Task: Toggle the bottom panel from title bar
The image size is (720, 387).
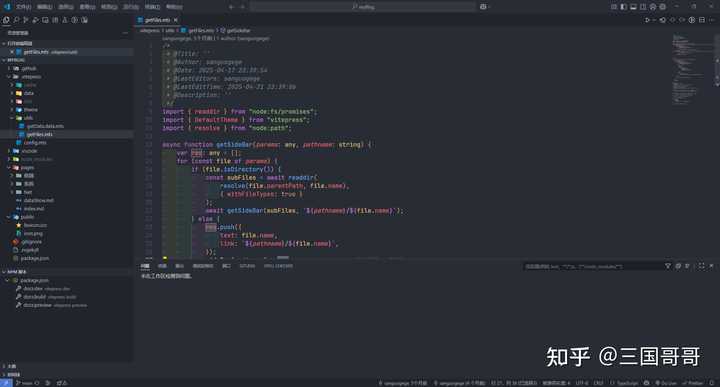Action: pyautogui.click(x=633, y=6)
